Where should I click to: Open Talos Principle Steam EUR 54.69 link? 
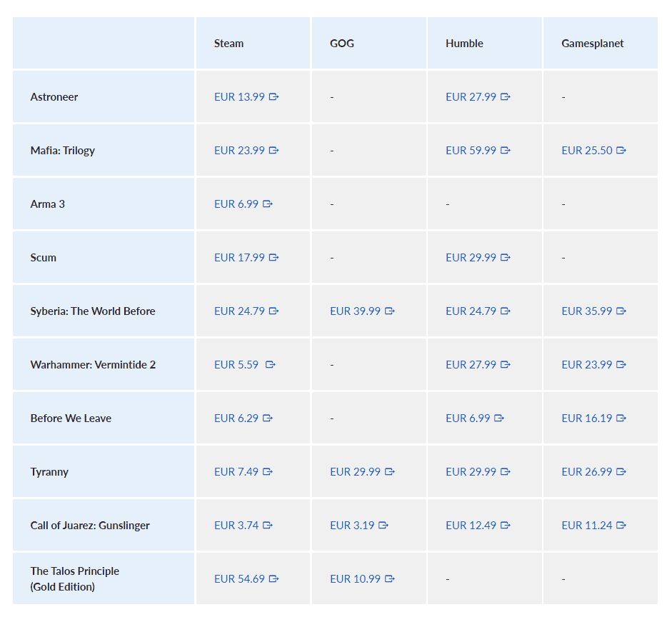[x=239, y=579]
